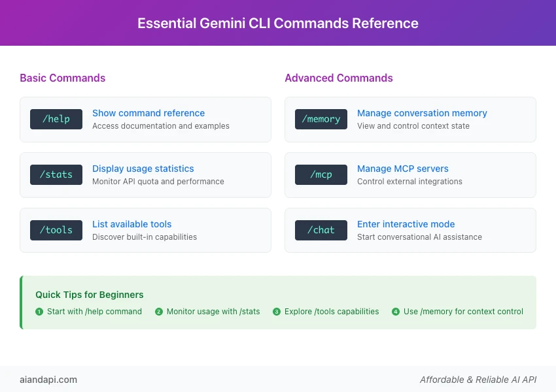Click 'Start conversational AI assistance' text
The width and height of the screenshot is (556, 392).
click(419, 237)
